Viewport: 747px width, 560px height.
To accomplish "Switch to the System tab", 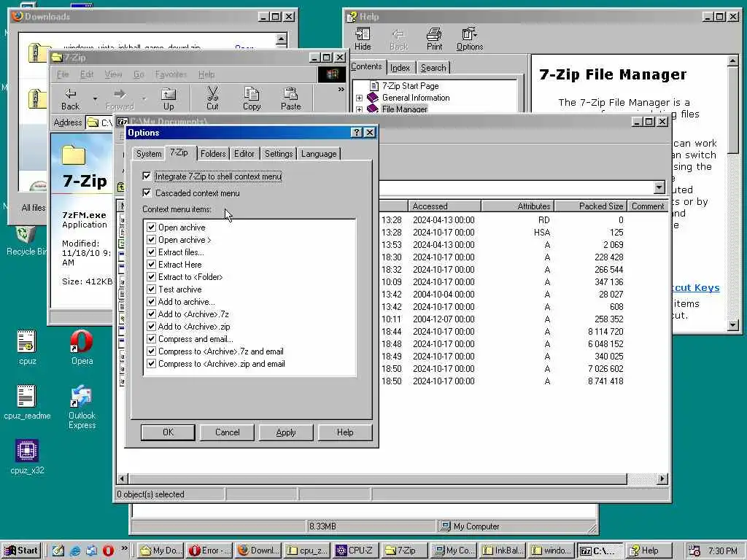I will click(x=149, y=154).
